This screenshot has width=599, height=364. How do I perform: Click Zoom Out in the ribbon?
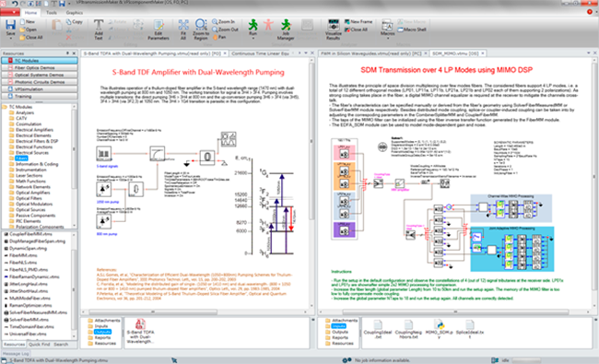click(x=225, y=29)
